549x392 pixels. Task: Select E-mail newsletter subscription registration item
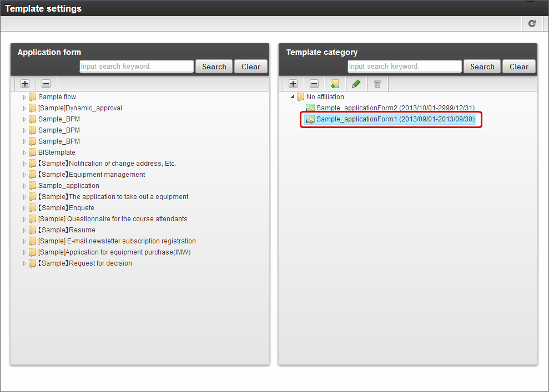click(117, 241)
